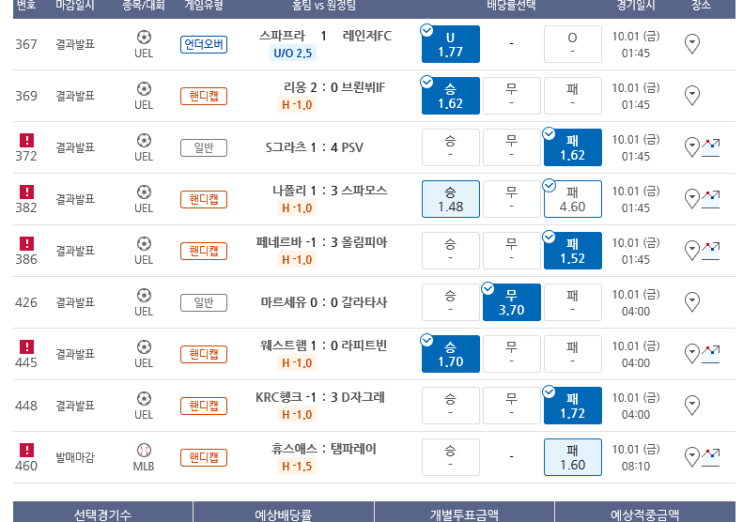Toggle the 무 3.70 pick for Marseille match

(512, 302)
